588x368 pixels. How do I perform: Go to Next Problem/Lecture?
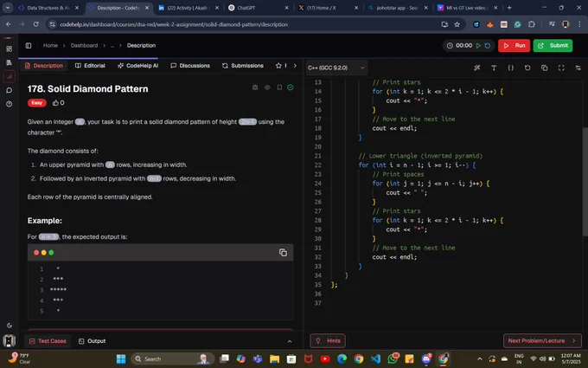pos(542,341)
